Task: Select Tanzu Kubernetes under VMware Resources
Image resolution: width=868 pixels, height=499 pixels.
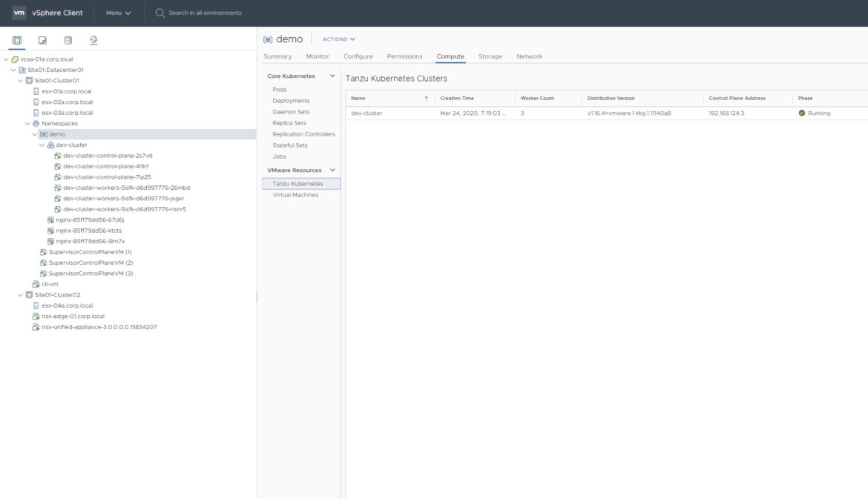Action: point(301,184)
